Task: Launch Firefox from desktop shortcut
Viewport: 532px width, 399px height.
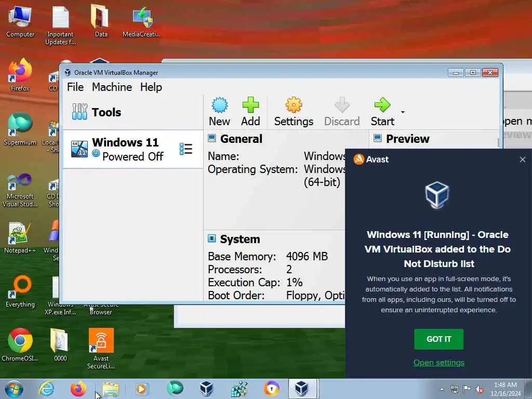Action: tap(20, 75)
